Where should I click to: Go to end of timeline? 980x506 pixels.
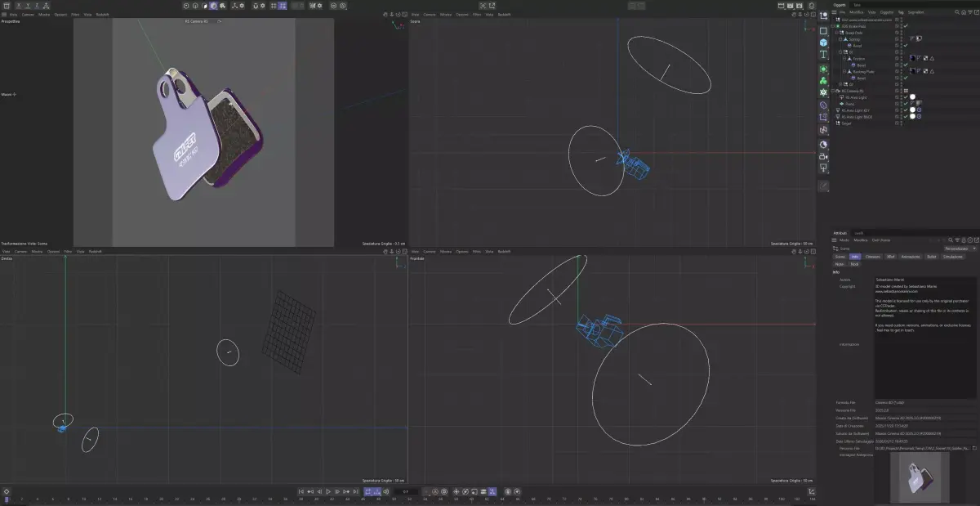coord(355,491)
